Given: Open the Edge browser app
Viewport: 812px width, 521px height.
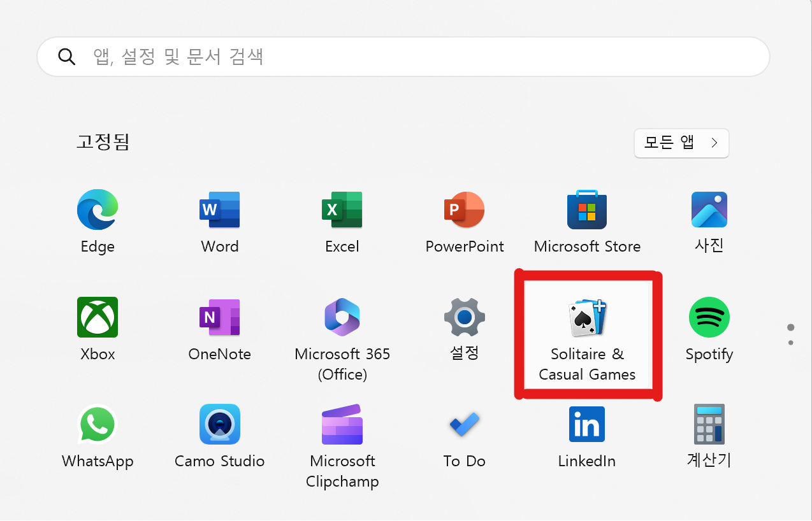Looking at the screenshot, I should (98, 222).
